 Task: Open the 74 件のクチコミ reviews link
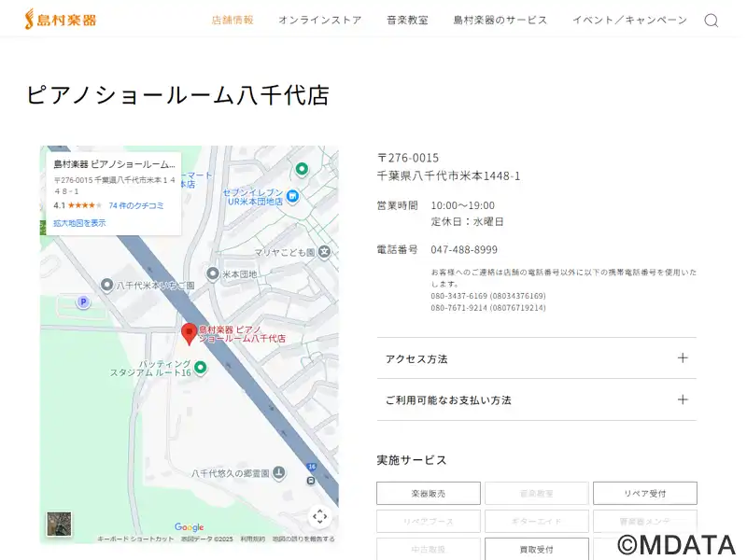136,205
